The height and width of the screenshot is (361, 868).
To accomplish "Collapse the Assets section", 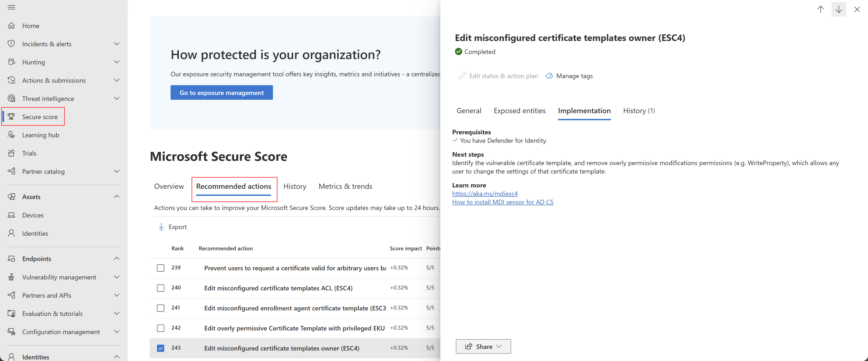I will click(117, 197).
